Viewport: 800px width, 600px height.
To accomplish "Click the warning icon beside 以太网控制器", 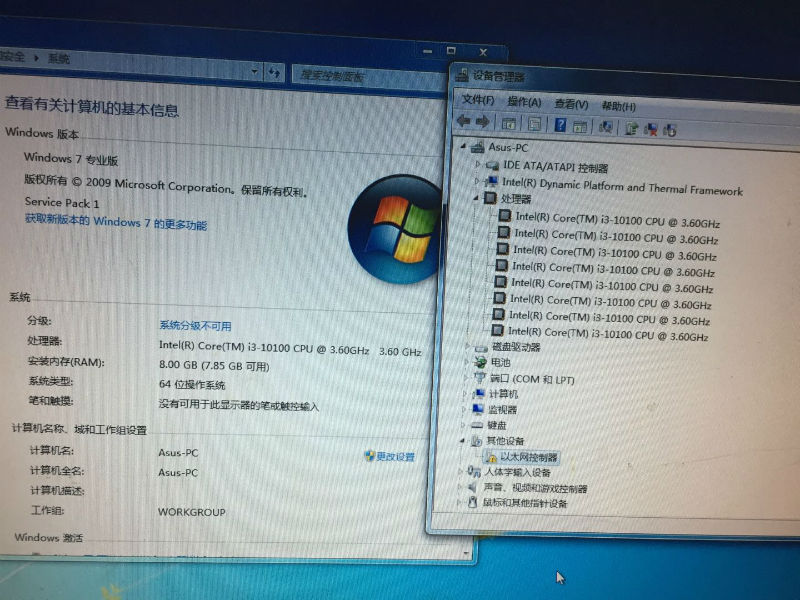I will (x=491, y=457).
